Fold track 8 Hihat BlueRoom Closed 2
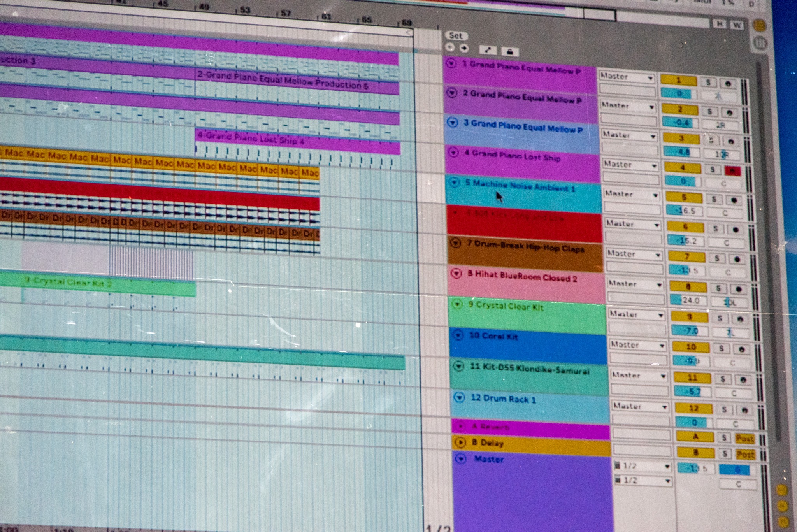This screenshot has height=532, width=797. coord(456,274)
